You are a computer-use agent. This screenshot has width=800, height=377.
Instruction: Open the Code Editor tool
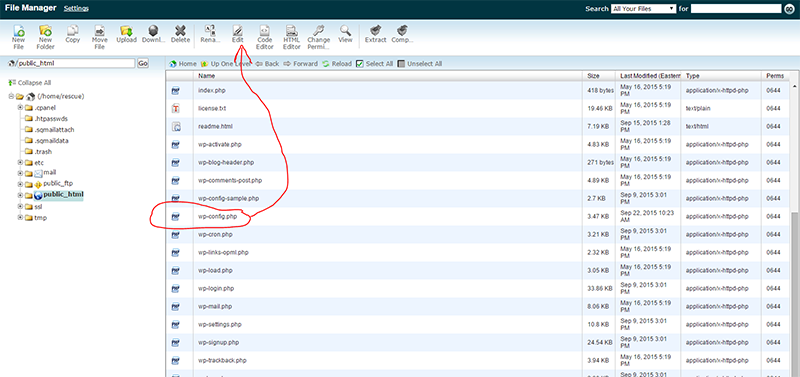click(265, 31)
